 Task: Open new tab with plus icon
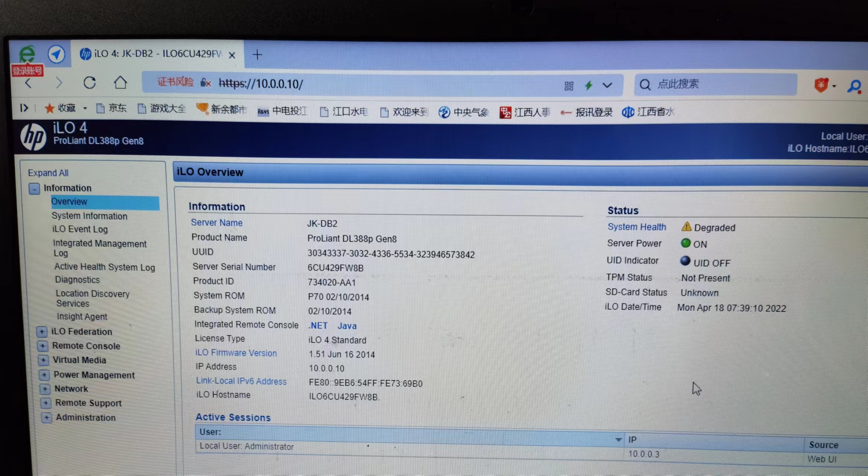coord(257,55)
